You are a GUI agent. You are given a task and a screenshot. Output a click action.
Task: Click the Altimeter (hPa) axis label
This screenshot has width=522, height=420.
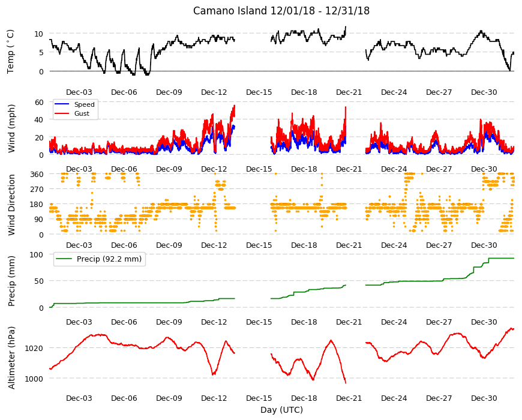pos(11,358)
